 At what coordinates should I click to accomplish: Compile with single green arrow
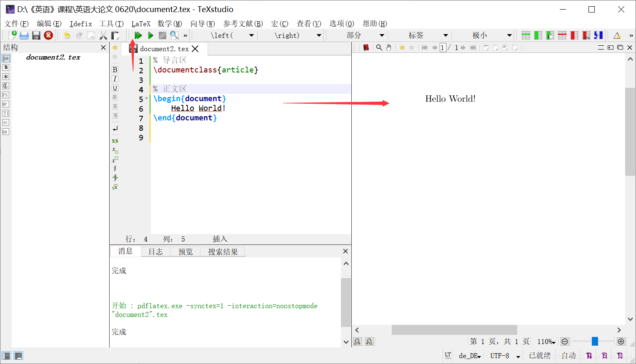(x=151, y=35)
